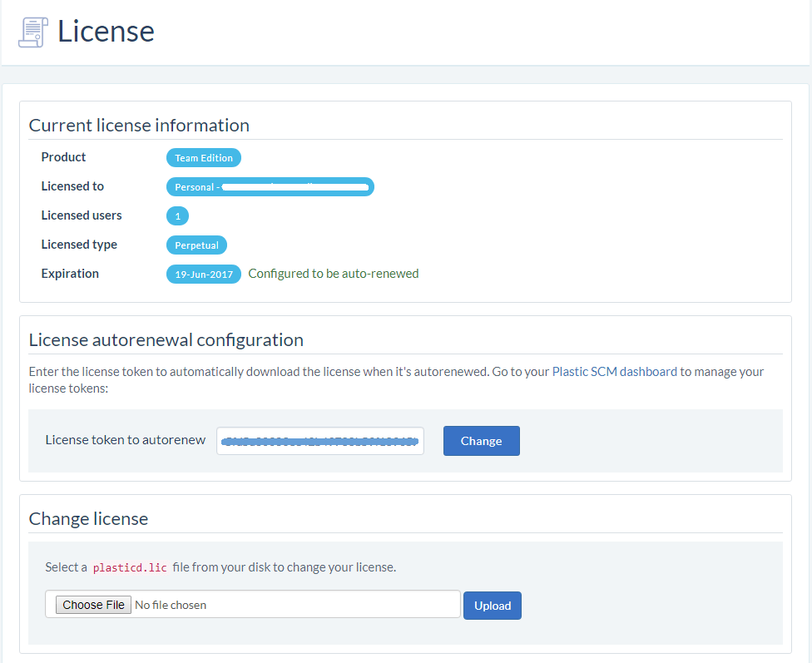812x663 pixels.
Task: Click the Choose File button
Action: pos(93,605)
